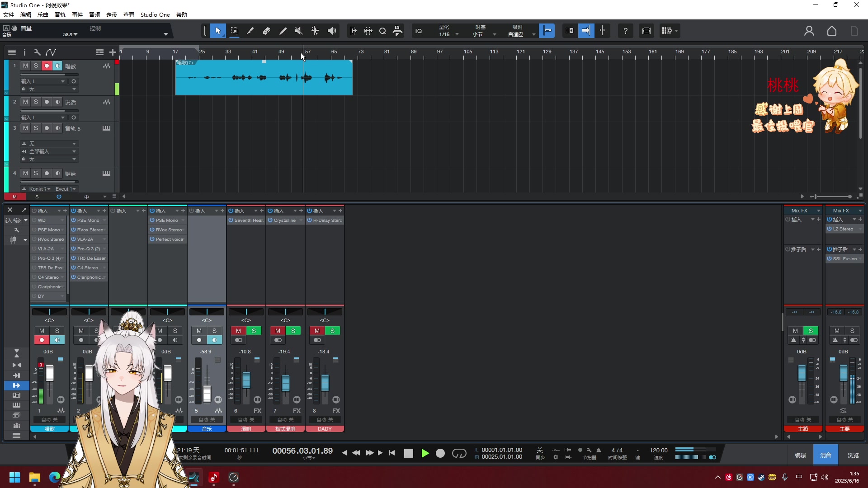The image size is (868, 488).
Task: Adjust the main 主要 channel fader
Action: tap(843, 373)
